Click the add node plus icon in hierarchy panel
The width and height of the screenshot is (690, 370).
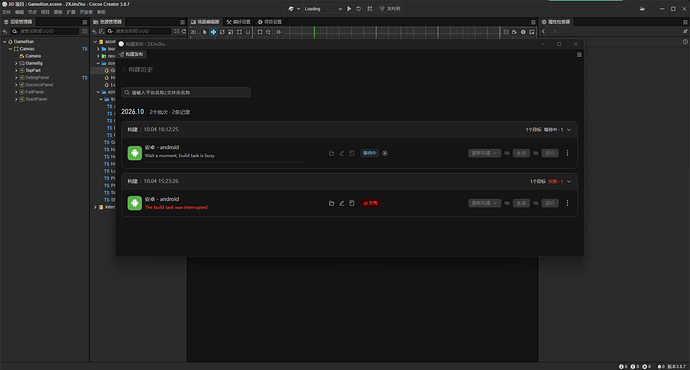point(5,31)
